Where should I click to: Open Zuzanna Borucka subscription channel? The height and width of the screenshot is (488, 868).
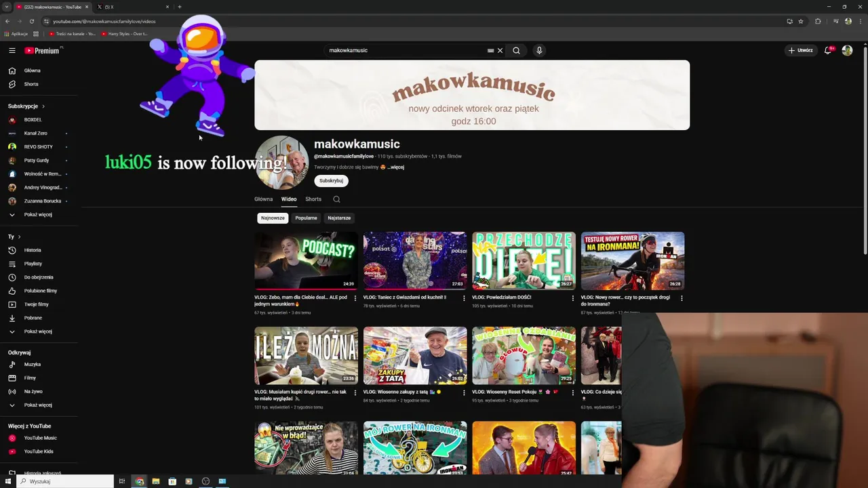(42, 201)
